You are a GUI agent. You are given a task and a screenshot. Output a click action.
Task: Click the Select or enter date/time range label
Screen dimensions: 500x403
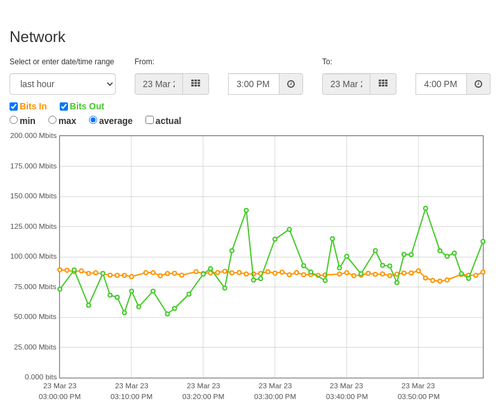pos(62,62)
